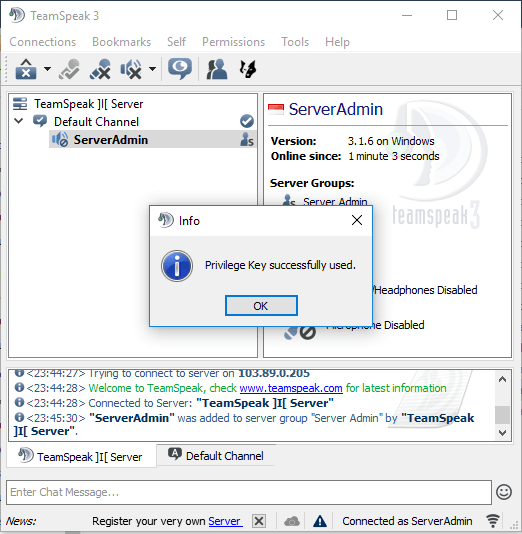Click the disconnect from server toolbar icon
This screenshot has width=522, height=534.
[x=26, y=69]
